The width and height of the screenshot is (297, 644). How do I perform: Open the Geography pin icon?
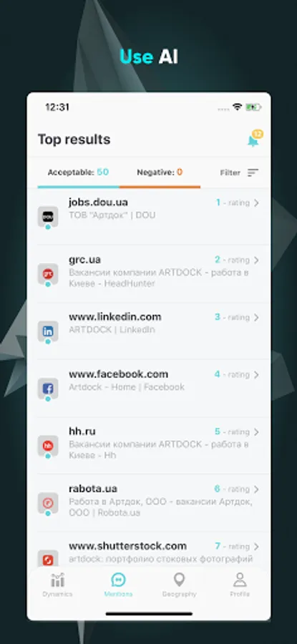[x=179, y=580]
